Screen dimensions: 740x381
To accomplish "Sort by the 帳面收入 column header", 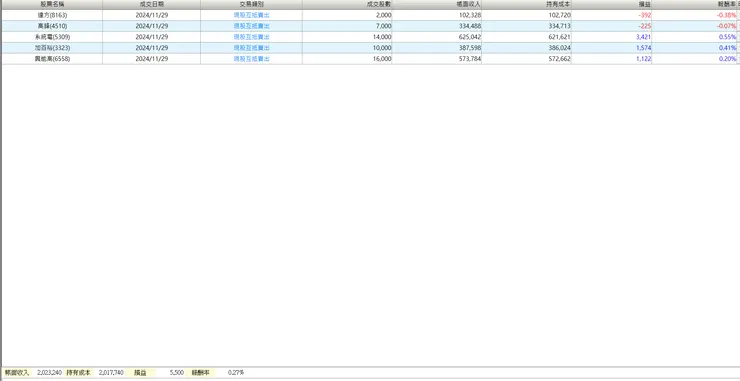I will 437,4.
